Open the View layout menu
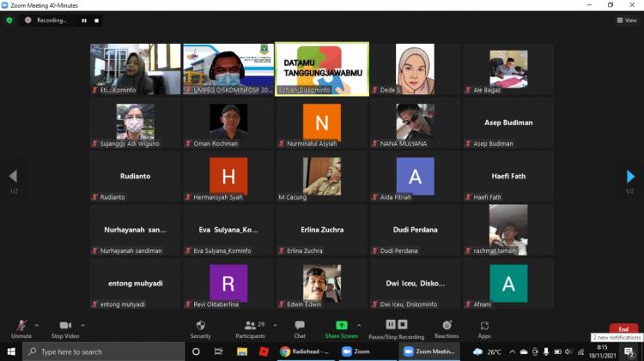This screenshot has width=644, height=361. pos(627,20)
